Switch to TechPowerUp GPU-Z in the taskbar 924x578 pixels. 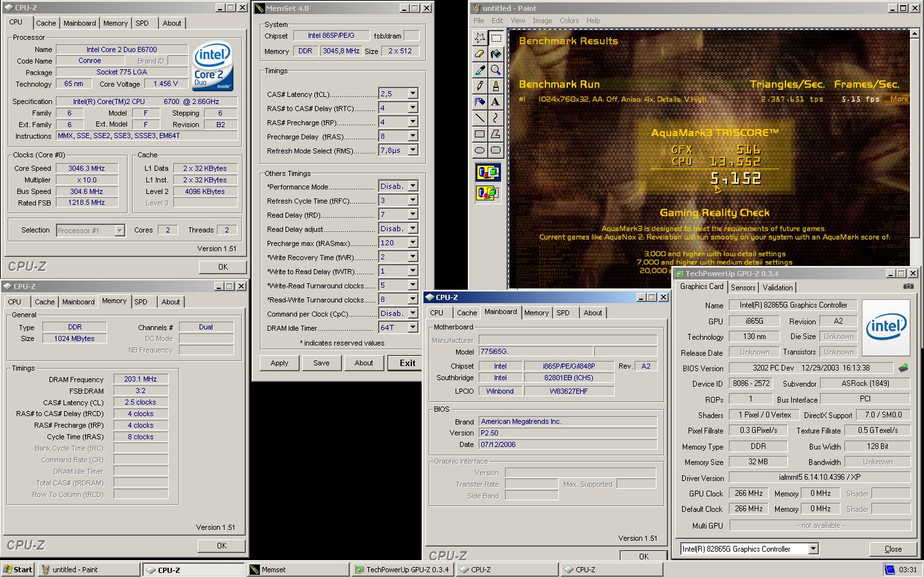403,570
